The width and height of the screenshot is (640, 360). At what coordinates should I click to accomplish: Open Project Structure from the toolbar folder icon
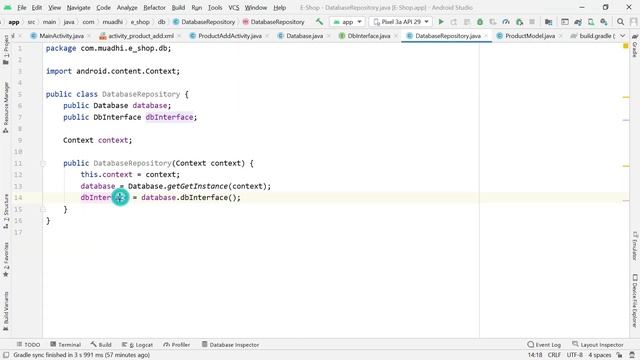click(549, 22)
